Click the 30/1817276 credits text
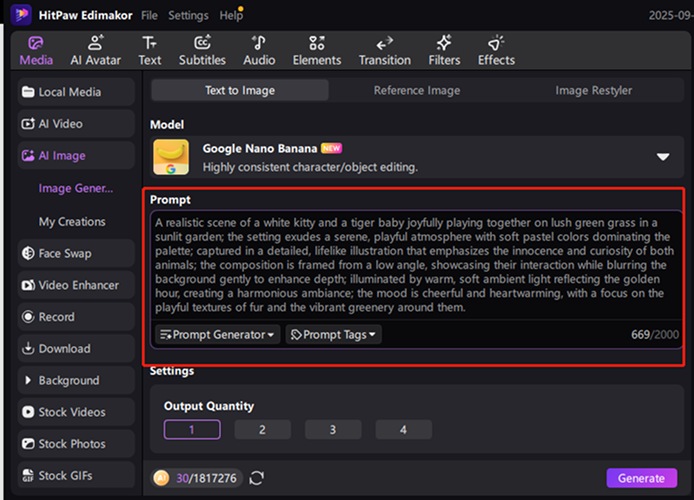 [206, 478]
